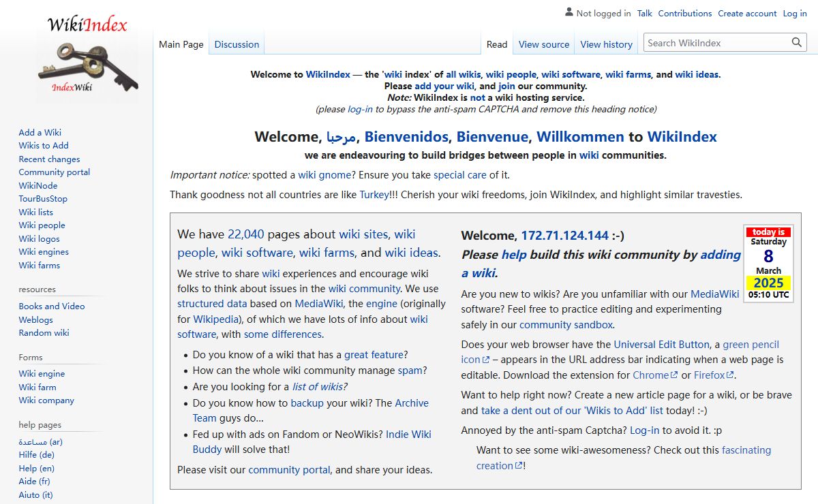
Task: Click the Willkommen heading link
Action: pyautogui.click(x=580, y=136)
